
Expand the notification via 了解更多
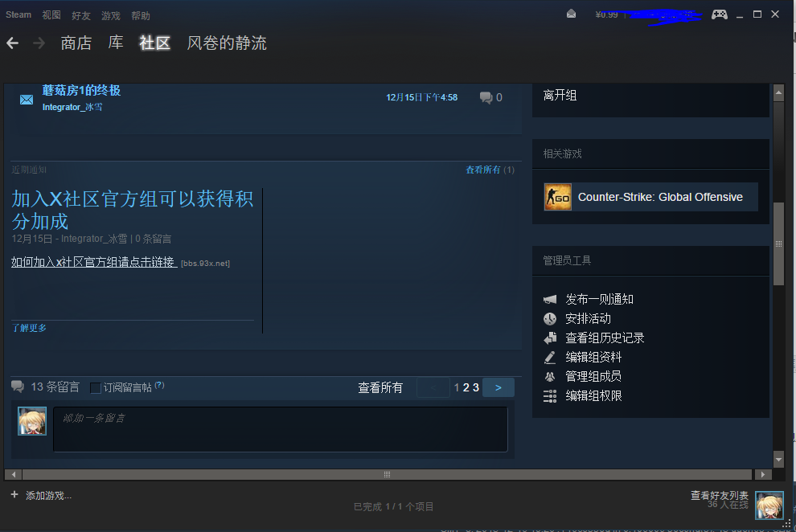(x=28, y=328)
